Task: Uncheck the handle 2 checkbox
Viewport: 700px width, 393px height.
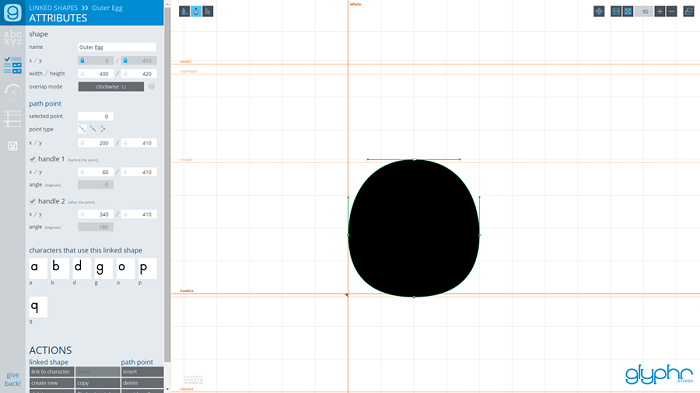Action: 32,201
